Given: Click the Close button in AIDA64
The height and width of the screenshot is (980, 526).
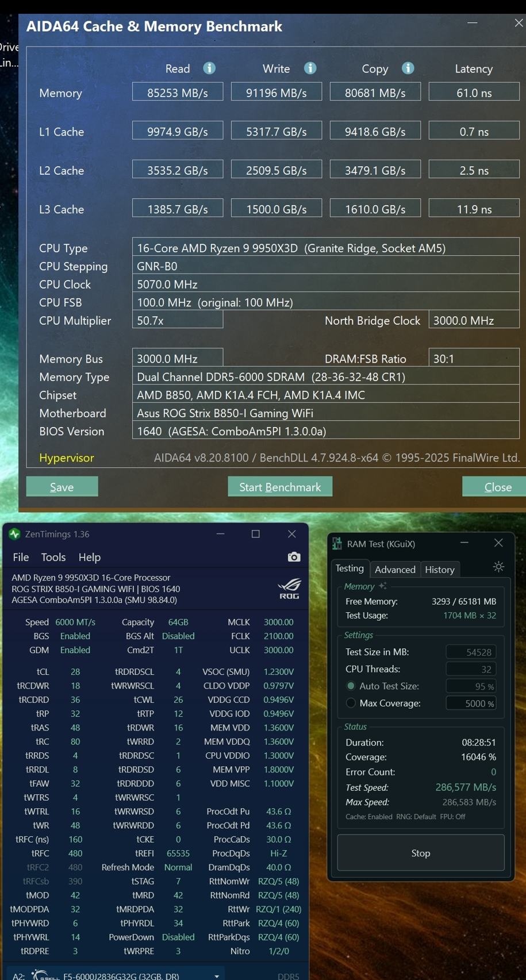Looking at the screenshot, I should coord(495,487).
